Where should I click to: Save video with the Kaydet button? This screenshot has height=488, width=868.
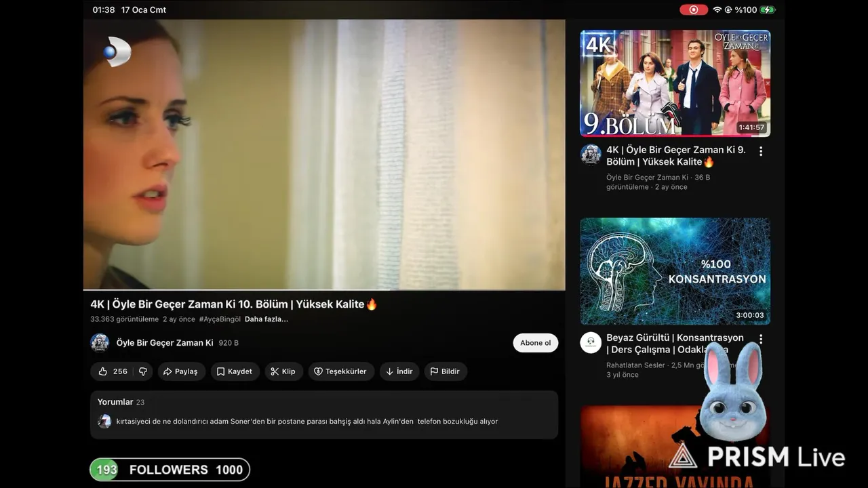235,371
